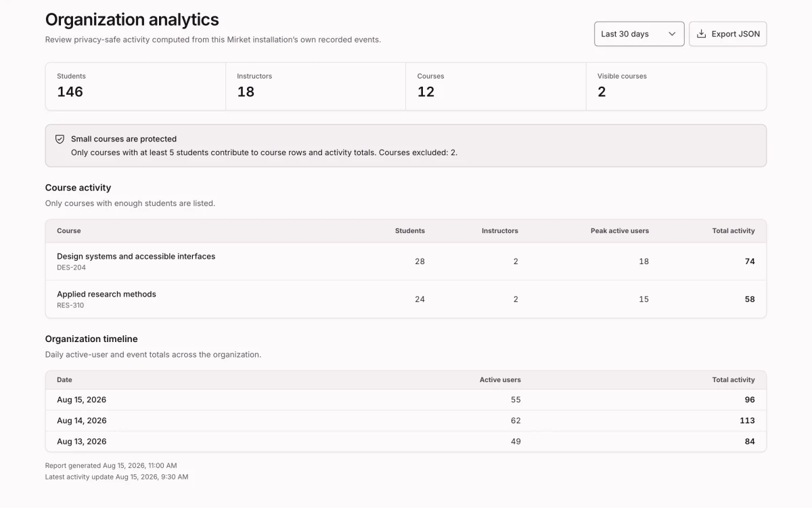Click the Latest activity update timestamp
The image size is (812, 508).
[116, 477]
